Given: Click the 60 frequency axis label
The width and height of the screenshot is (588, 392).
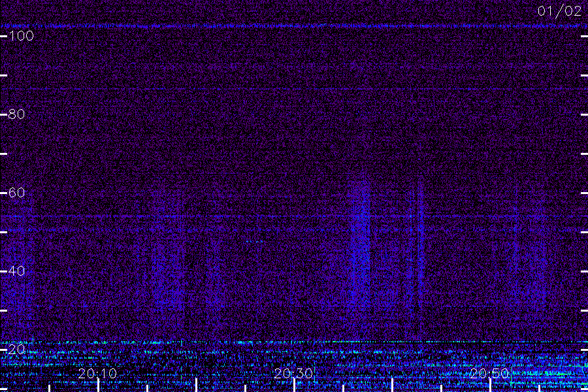Looking at the screenshot, I should [x=16, y=193].
